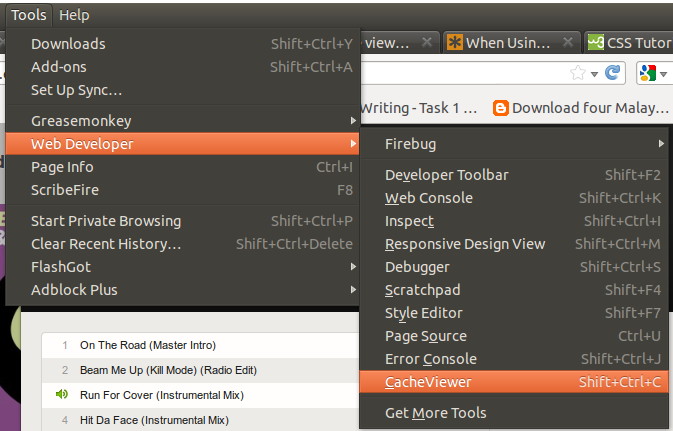This screenshot has width=673, height=431.
Task: Choose Set Up Sync… entry
Action: pyautogui.click(x=183, y=90)
